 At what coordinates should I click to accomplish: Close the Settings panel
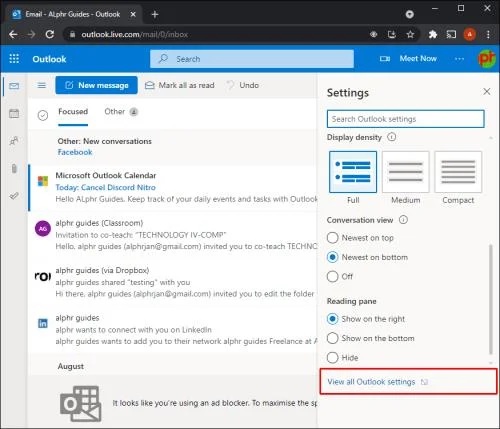tap(487, 91)
